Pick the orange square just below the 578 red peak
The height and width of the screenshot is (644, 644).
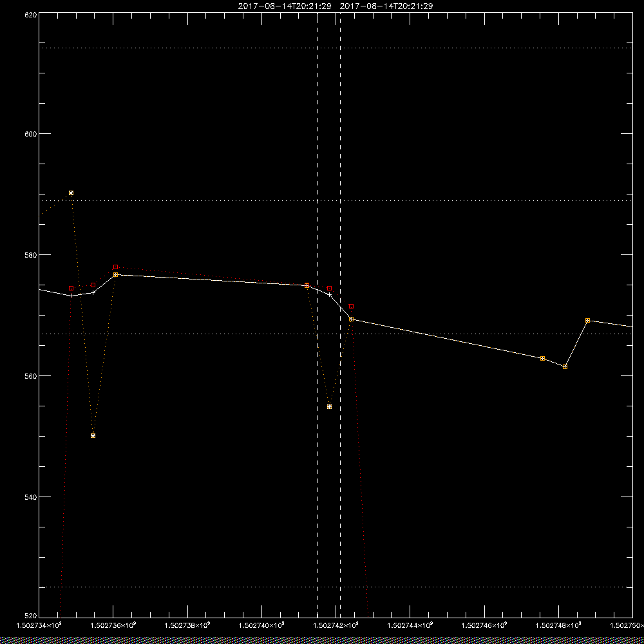pyautogui.click(x=116, y=275)
